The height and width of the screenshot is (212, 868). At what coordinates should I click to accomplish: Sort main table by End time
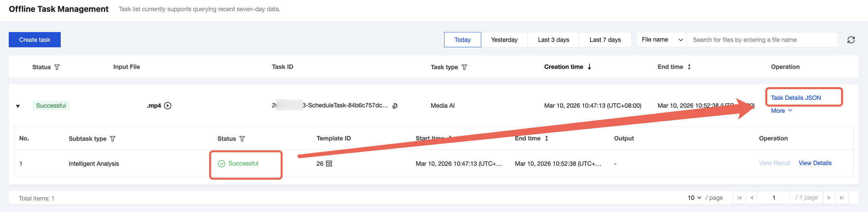click(x=689, y=67)
